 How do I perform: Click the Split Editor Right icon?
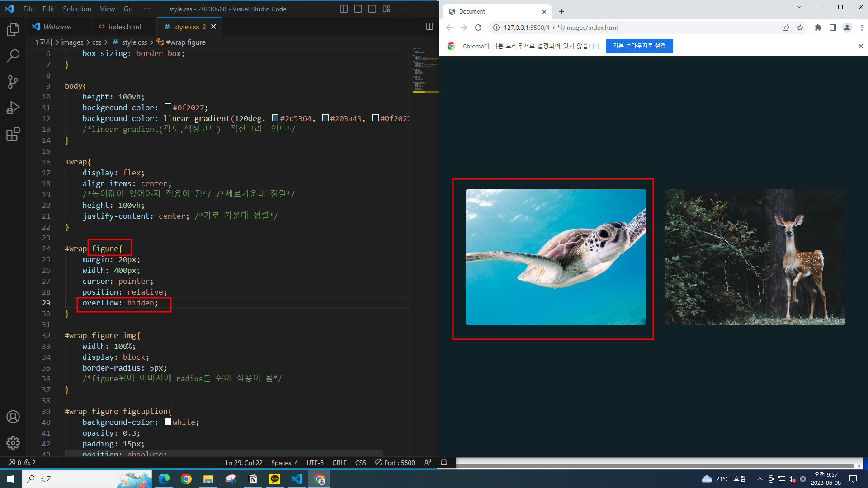pyautogui.click(x=429, y=27)
